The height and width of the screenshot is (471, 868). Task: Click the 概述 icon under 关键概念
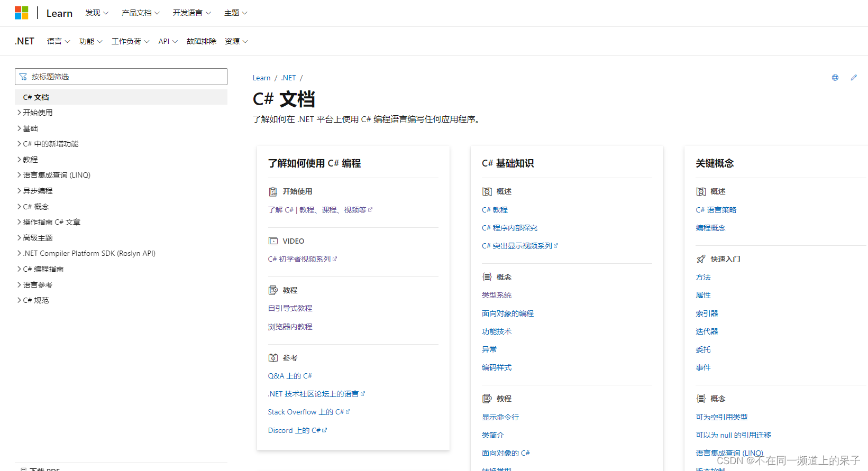tap(701, 191)
